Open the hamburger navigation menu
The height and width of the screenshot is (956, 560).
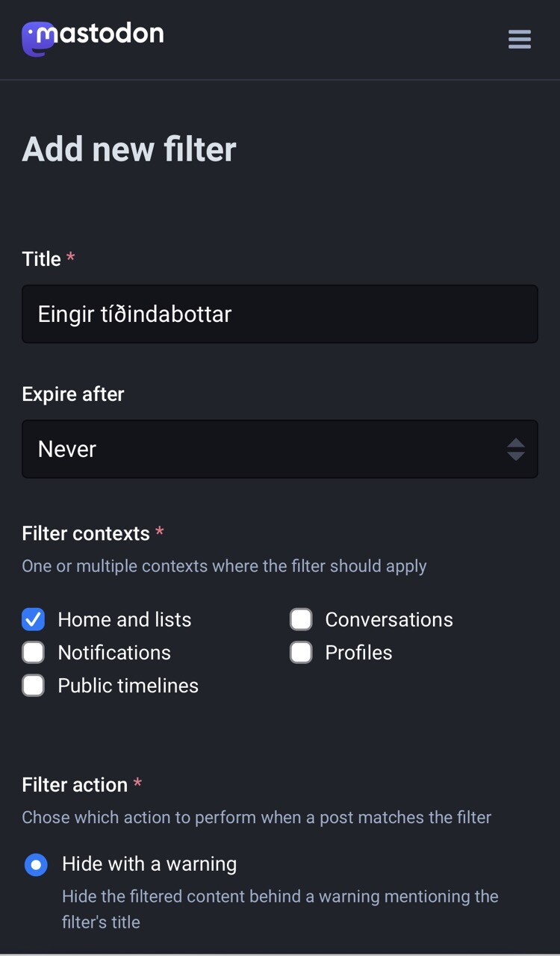[x=520, y=39]
